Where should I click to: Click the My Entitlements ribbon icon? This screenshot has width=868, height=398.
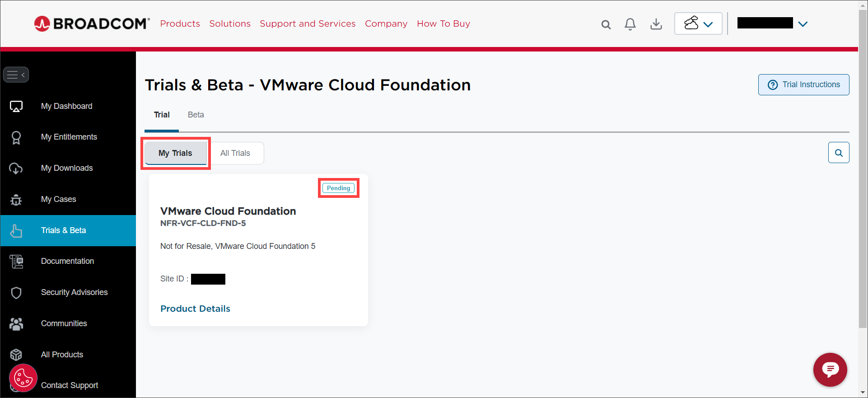coord(16,137)
